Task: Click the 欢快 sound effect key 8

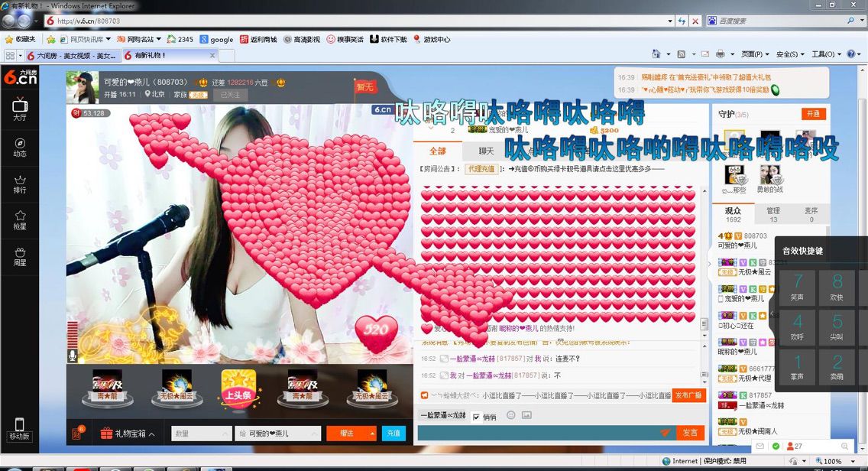Action: [x=837, y=287]
